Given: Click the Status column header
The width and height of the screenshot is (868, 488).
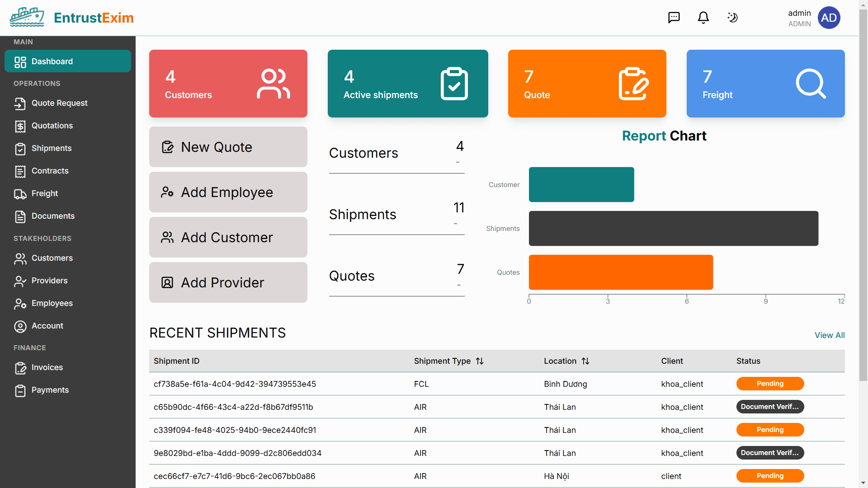Looking at the screenshot, I should 748,361.
